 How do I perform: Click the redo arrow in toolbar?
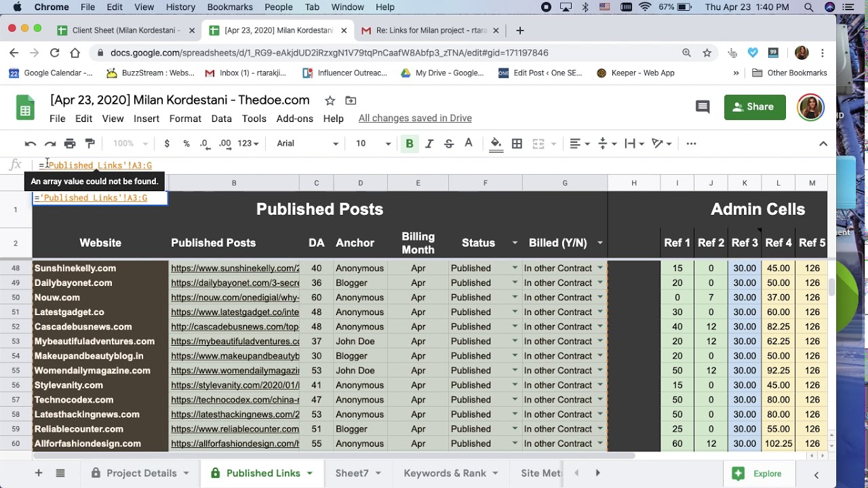50,144
